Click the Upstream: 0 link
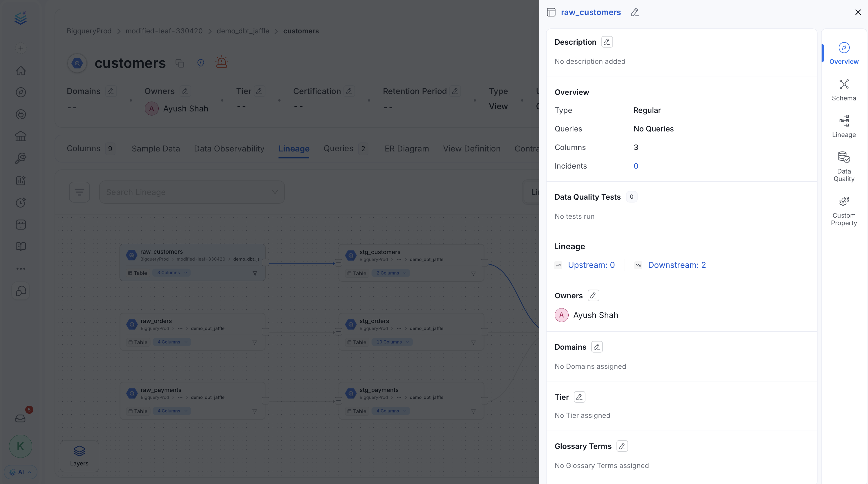868x484 pixels. (591, 265)
